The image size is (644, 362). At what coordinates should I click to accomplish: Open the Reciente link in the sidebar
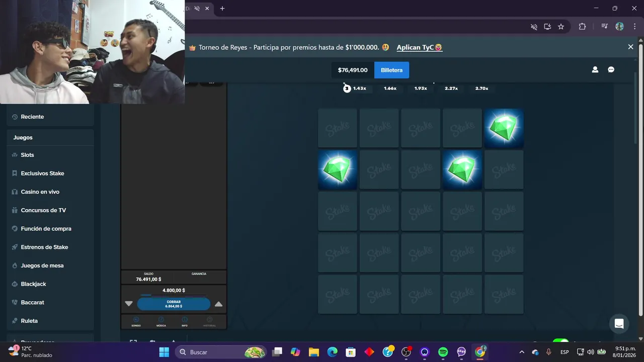[32, 117]
